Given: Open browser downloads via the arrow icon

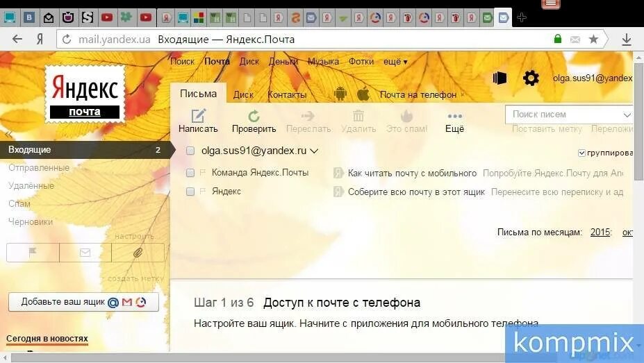Looking at the screenshot, I should coord(627,40).
